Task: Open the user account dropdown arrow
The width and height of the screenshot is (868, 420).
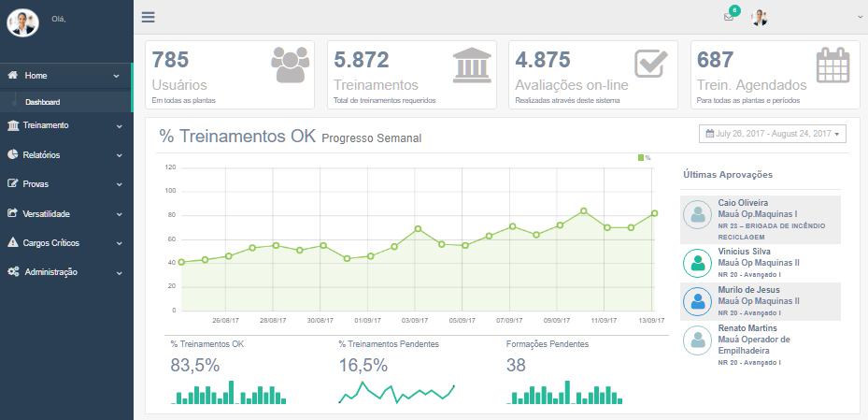Action: tap(860, 18)
